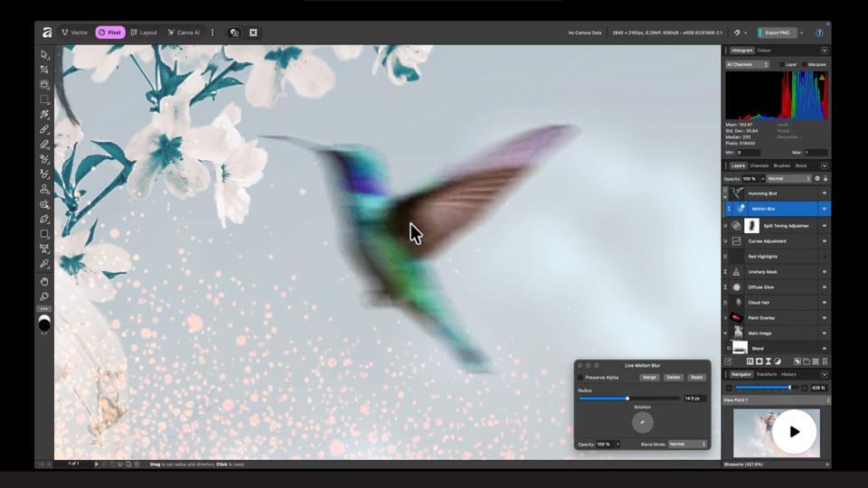Show the Red Highlights layer
This screenshot has width=868, height=488.
[x=825, y=257]
